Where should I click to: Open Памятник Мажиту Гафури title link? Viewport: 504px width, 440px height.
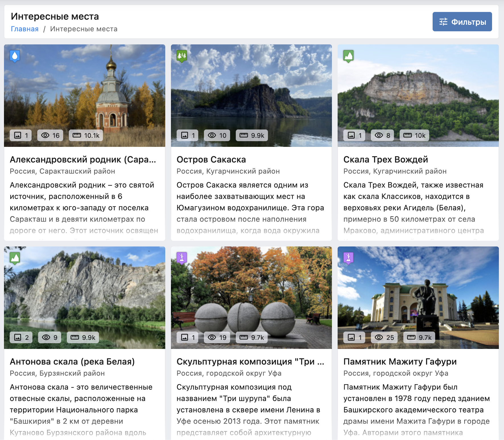pyautogui.click(x=400, y=362)
